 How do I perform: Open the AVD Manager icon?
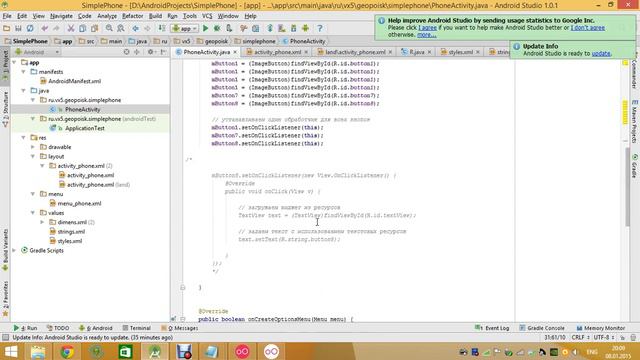tap(282, 28)
